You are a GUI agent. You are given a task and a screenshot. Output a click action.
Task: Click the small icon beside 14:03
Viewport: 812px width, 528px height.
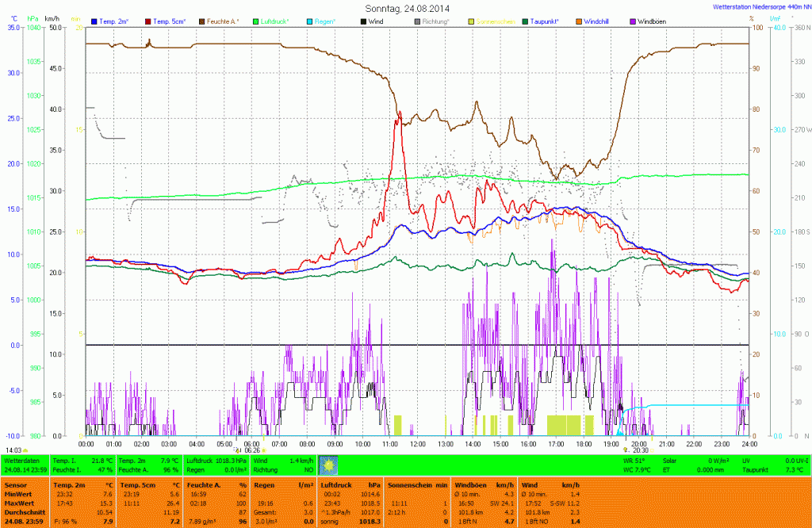(x=25, y=450)
